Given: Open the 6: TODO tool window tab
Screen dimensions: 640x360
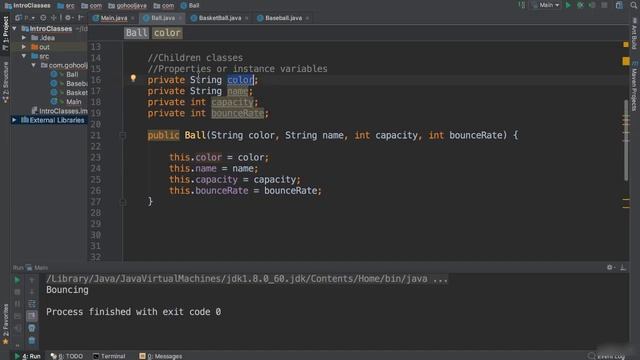Looking at the screenshot, I should [x=67, y=356].
